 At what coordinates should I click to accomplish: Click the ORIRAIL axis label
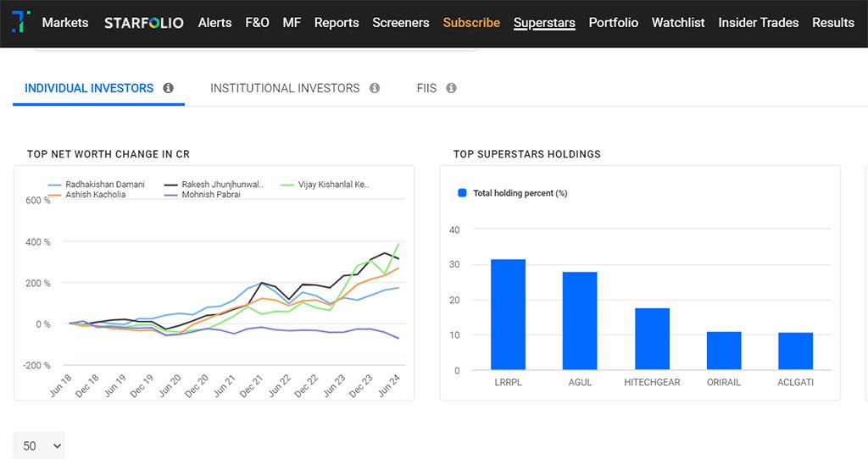[724, 382]
